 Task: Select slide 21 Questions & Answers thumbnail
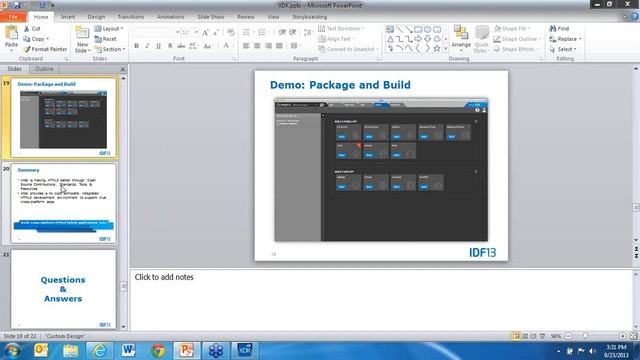coord(63,289)
